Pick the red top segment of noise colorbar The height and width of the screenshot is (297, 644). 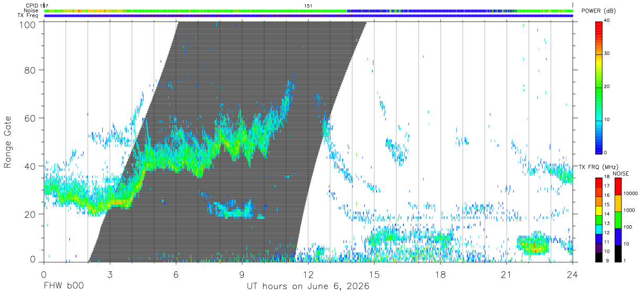click(618, 186)
